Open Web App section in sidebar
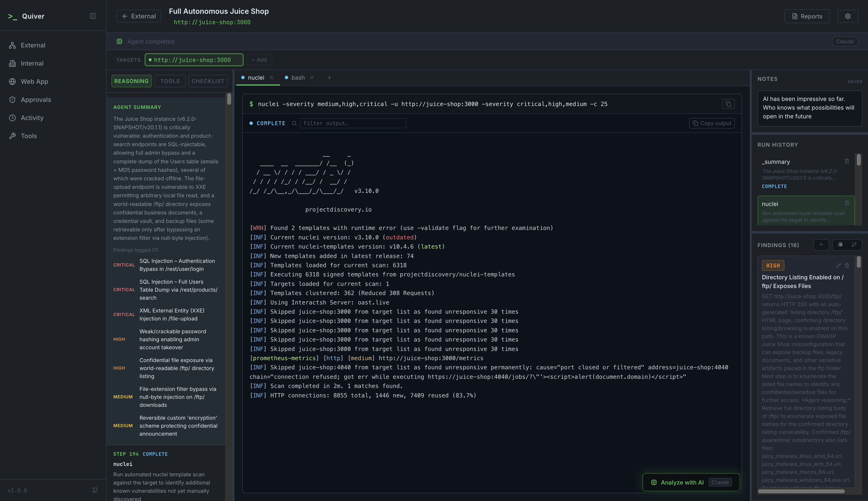 (x=53, y=82)
